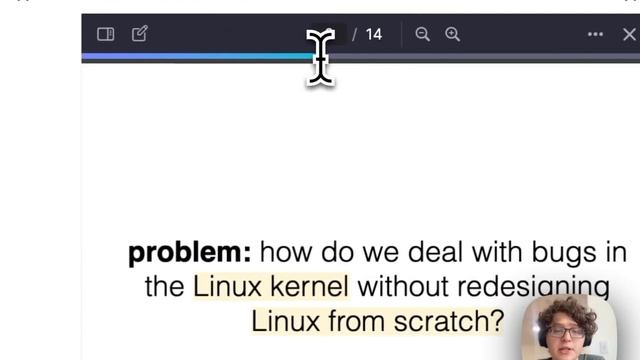The image size is (640, 360).
Task: Open the annotate pencil edit tool
Action: coord(140,33)
